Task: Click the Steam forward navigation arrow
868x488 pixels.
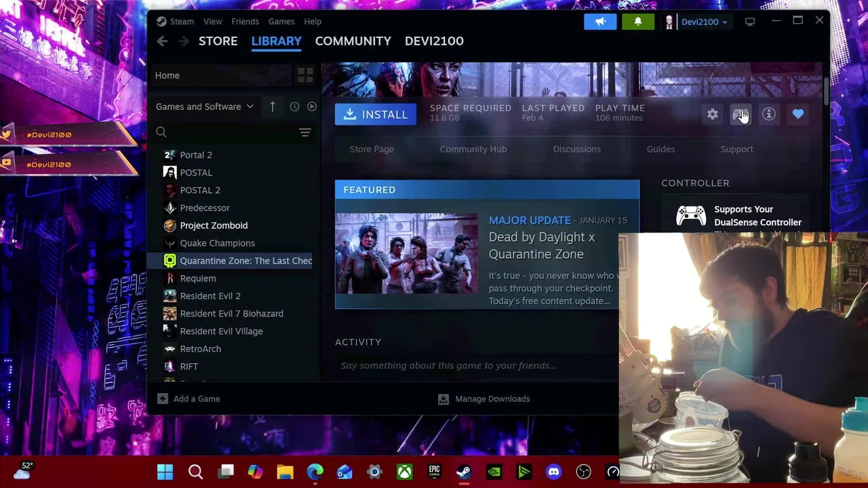Action: coord(184,41)
